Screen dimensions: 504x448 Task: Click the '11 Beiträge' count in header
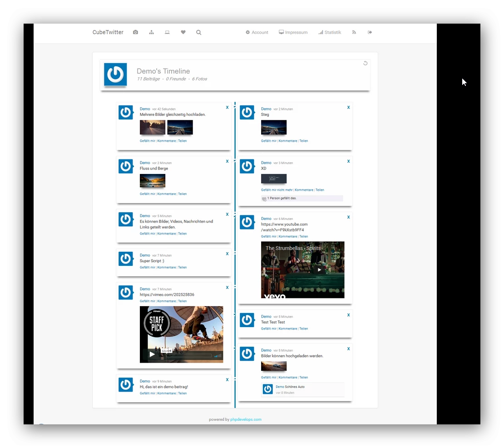pos(148,79)
